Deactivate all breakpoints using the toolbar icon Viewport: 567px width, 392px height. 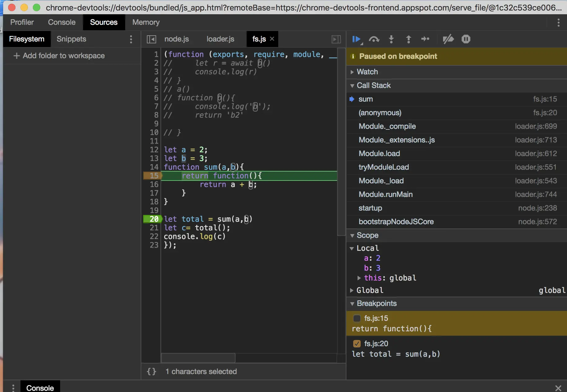[448, 39]
